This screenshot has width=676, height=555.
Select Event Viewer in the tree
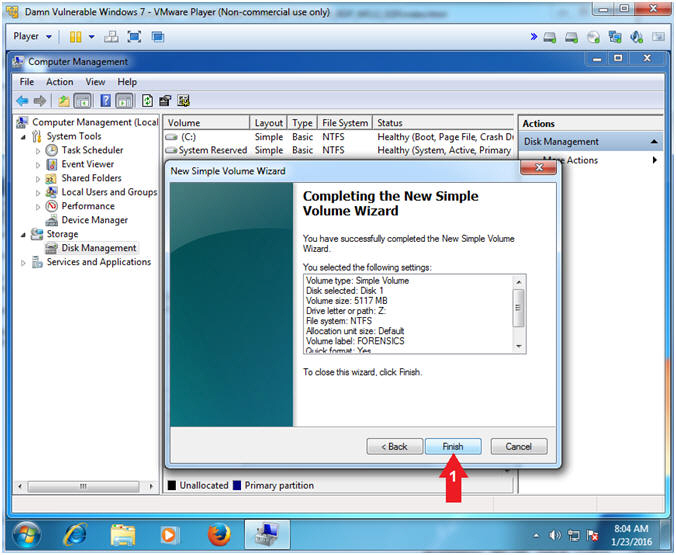click(88, 164)
